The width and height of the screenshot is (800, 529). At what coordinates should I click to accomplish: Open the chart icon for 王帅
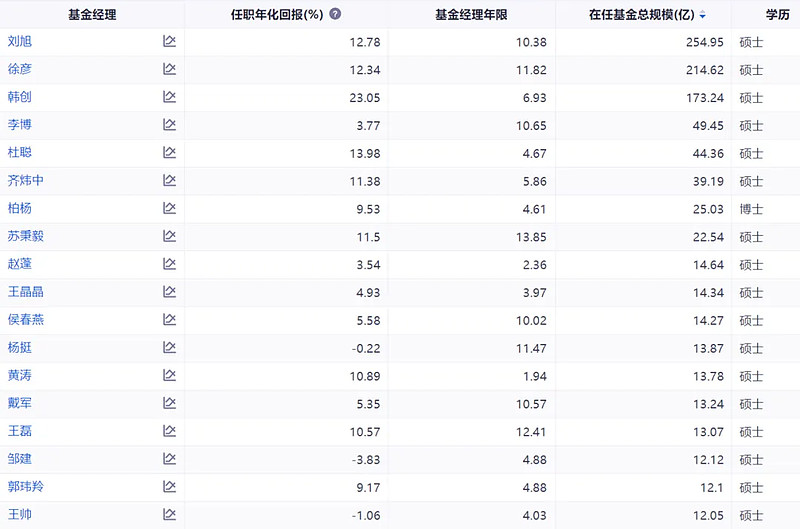point(169,514)
